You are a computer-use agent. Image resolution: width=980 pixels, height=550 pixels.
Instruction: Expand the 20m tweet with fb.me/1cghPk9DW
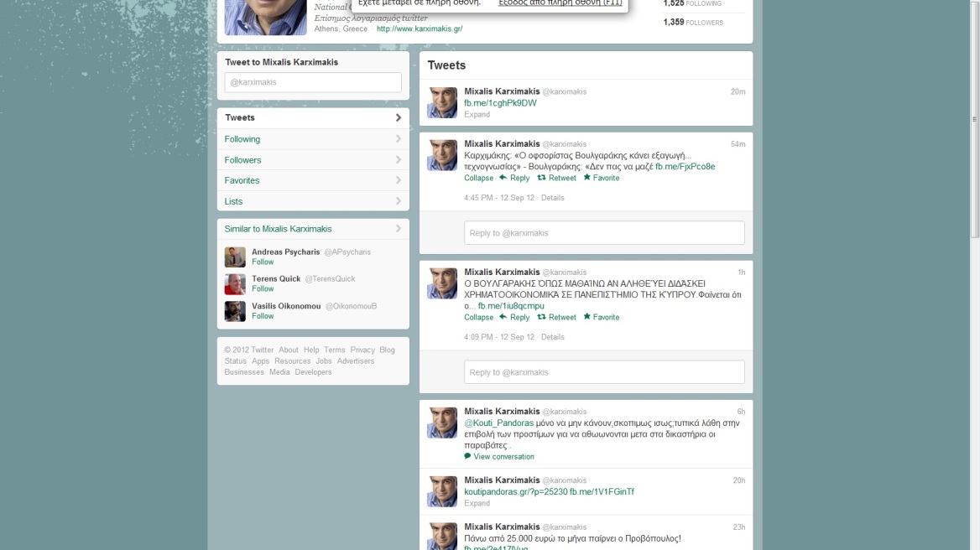tap(477, 115)
